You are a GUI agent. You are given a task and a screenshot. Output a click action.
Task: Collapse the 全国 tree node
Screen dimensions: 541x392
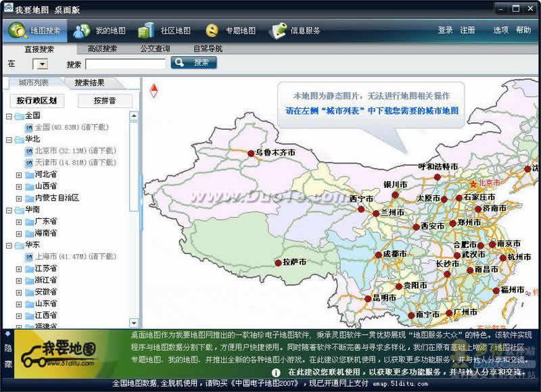click(9, 116)
